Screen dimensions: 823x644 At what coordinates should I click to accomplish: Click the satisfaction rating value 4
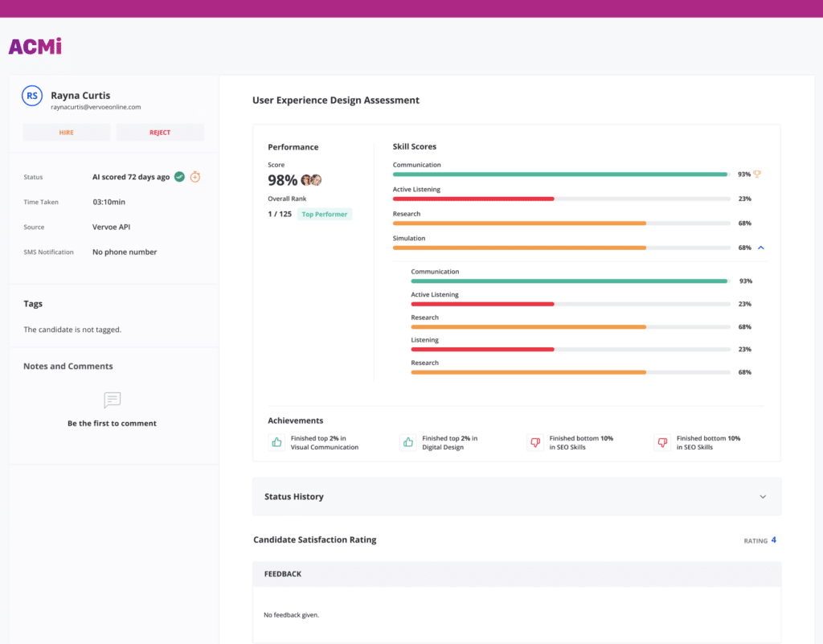tap(774, 539)
